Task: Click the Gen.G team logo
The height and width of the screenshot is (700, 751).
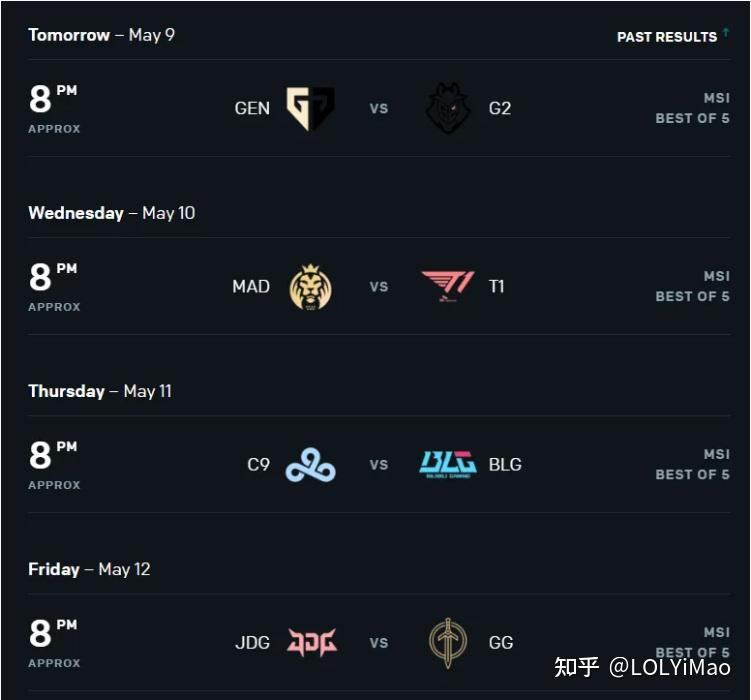Action: 310,109
